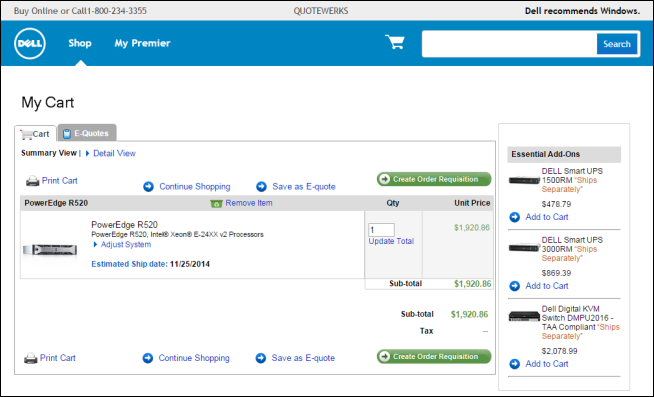Click bottom Print Cart printer icon
Viewport: 654px width, 397px height.
pyautogui.click(x=30, y=358)
